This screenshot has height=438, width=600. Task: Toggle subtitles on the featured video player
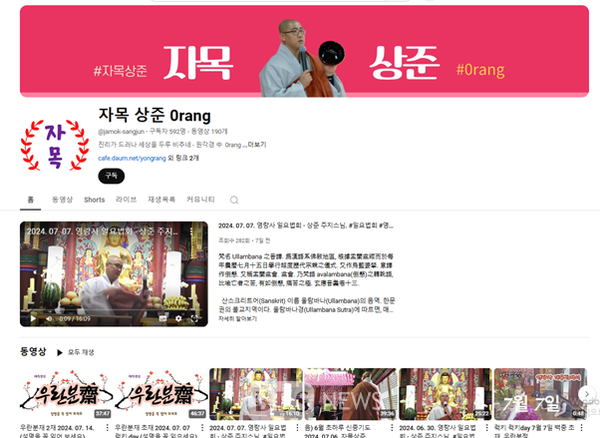click(163, 318)
